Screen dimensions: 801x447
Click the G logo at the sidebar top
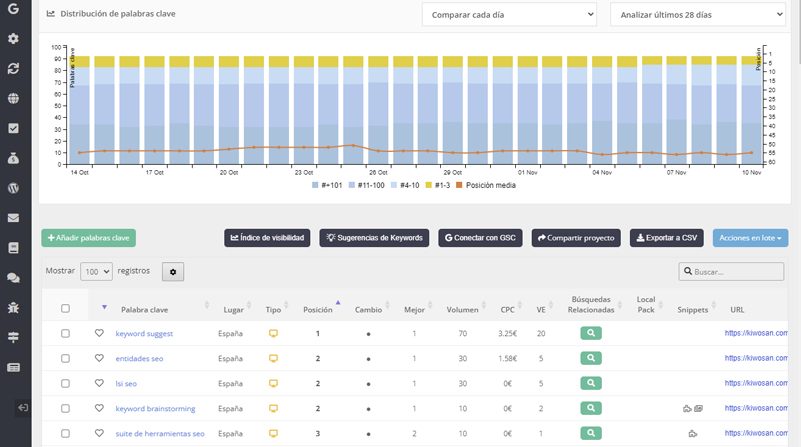(x=13, y=8)
